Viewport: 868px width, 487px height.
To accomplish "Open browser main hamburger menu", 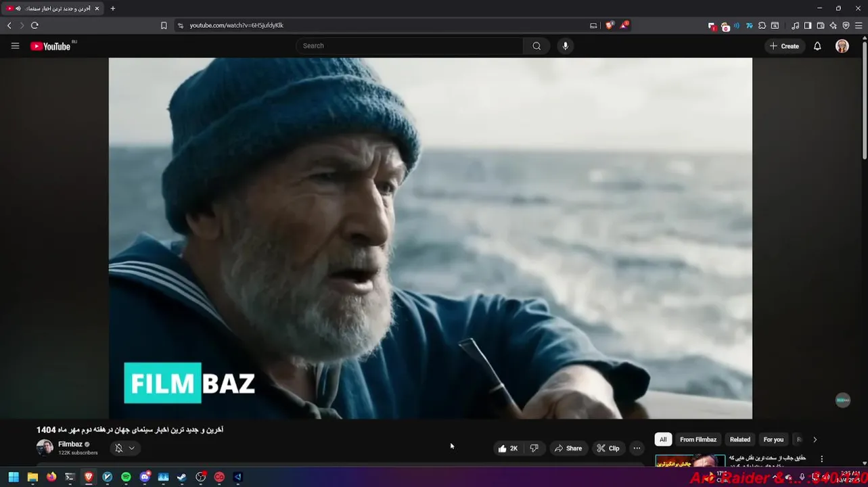I will [859, 26].
